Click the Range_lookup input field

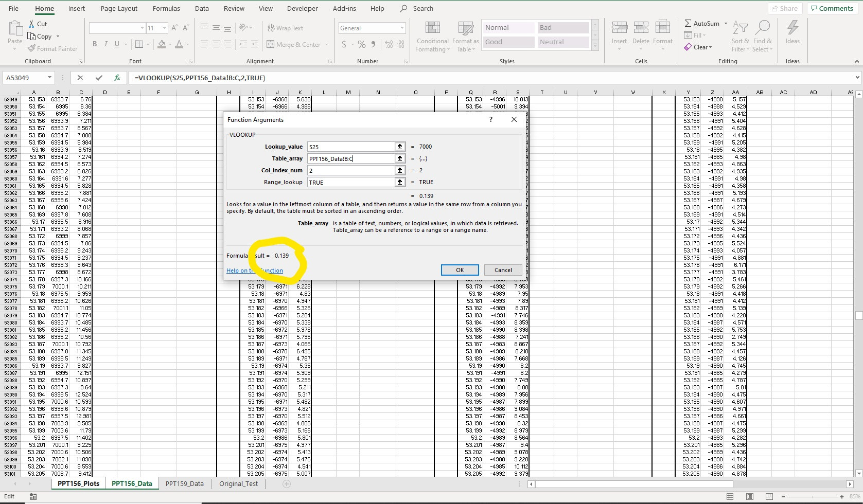(x=351, y=182)
